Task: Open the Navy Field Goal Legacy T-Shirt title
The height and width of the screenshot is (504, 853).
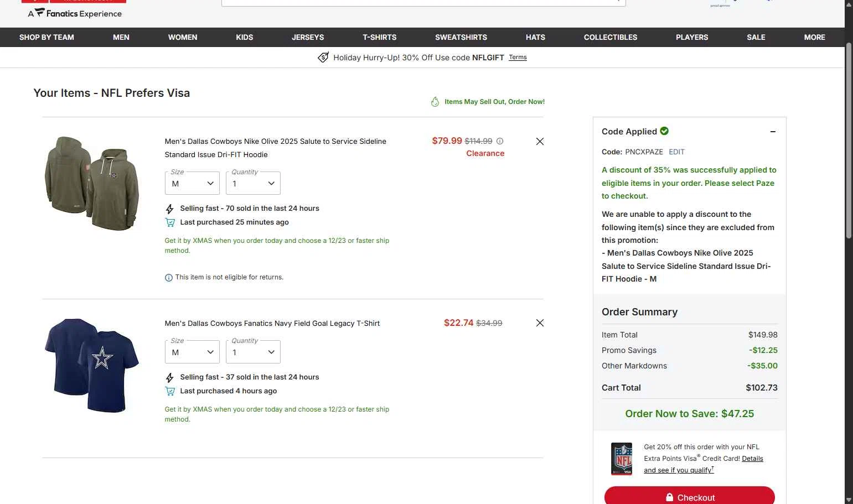Action: pos(272,324)
